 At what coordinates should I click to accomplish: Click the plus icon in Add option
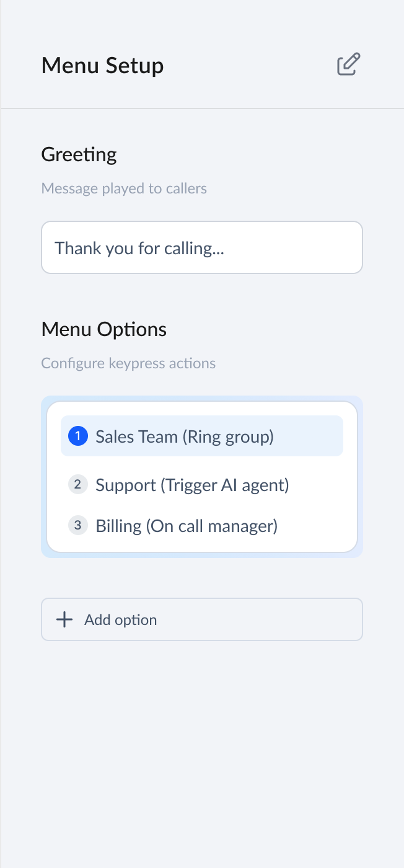tap(64, 619)
